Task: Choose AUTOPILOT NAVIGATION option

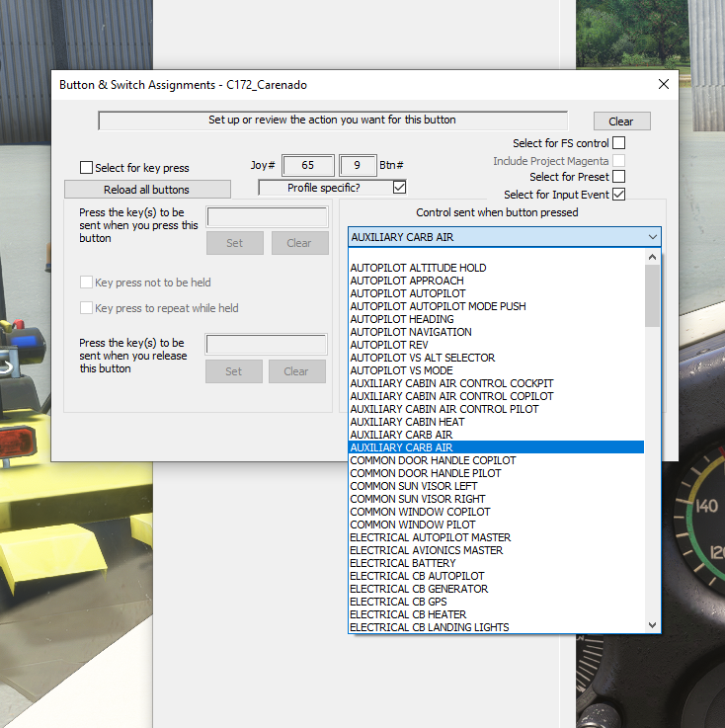Action: (x=496, y=332)
